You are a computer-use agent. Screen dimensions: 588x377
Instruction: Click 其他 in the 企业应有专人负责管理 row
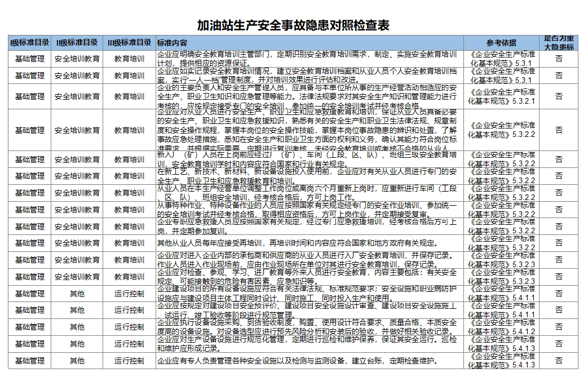point(77,361)
